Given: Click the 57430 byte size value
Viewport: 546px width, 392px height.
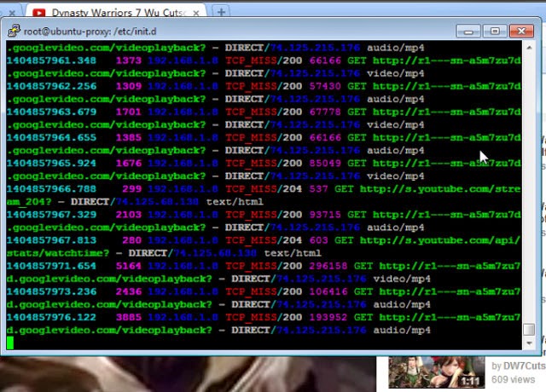Looking at the screenshot, I should coord(325,86).
